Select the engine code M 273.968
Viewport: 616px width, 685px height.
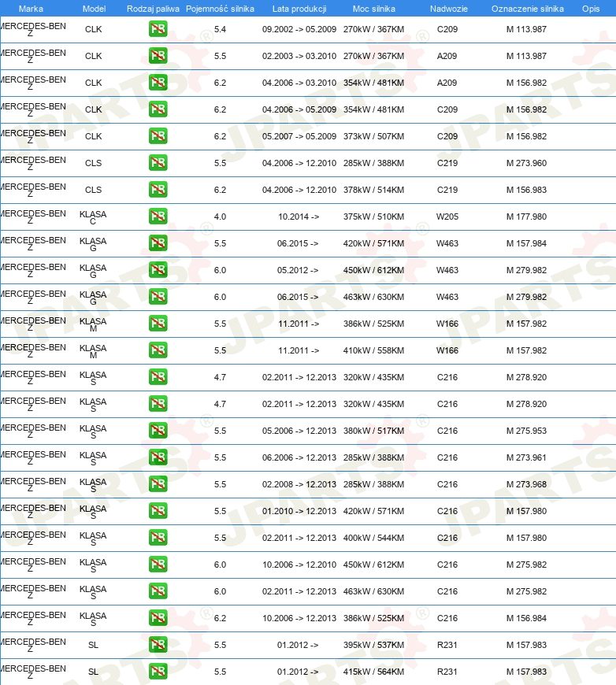(526, 484)
